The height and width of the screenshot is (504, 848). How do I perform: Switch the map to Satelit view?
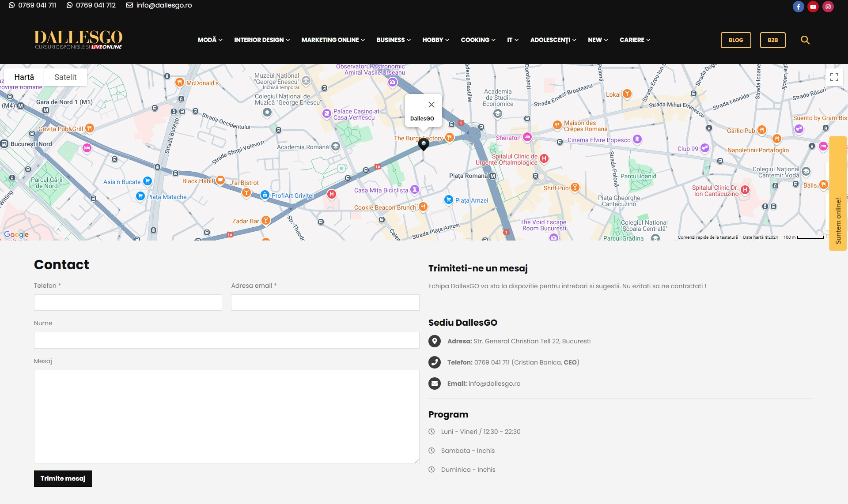pos(65,77)
